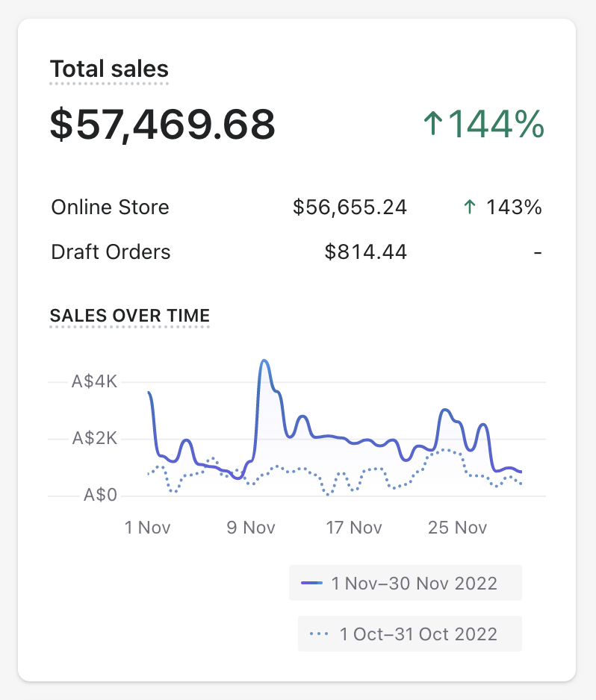The height and width of the screenshot is (700, 596).
Task: Click the 1 Nov x-axis label
Action: (147, 528)
